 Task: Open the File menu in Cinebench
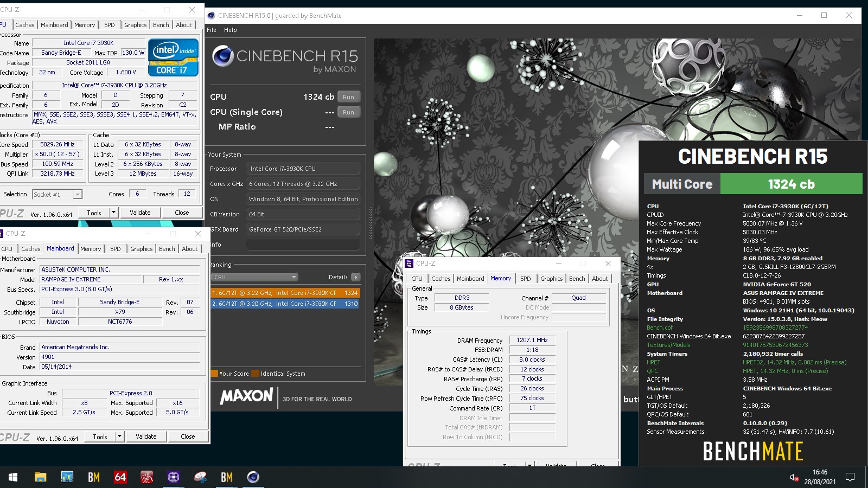(212, 30)
